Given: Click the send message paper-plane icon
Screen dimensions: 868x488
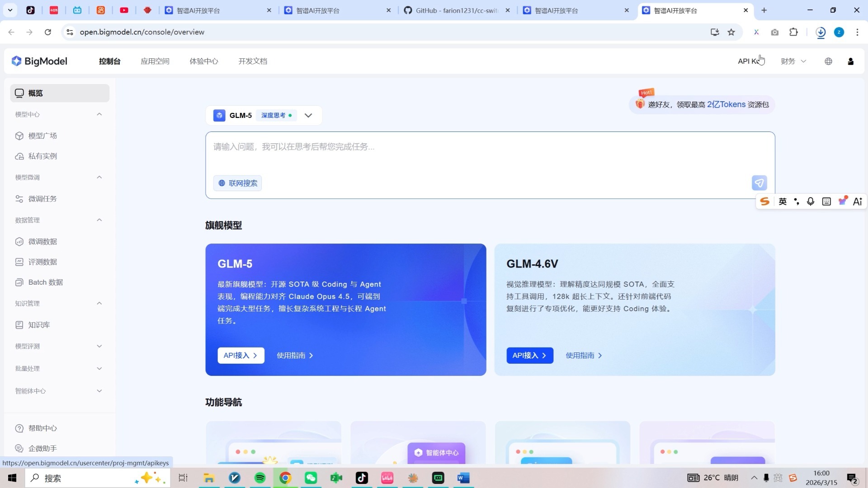Looking at the screenshot, I should tap(759, 183).
